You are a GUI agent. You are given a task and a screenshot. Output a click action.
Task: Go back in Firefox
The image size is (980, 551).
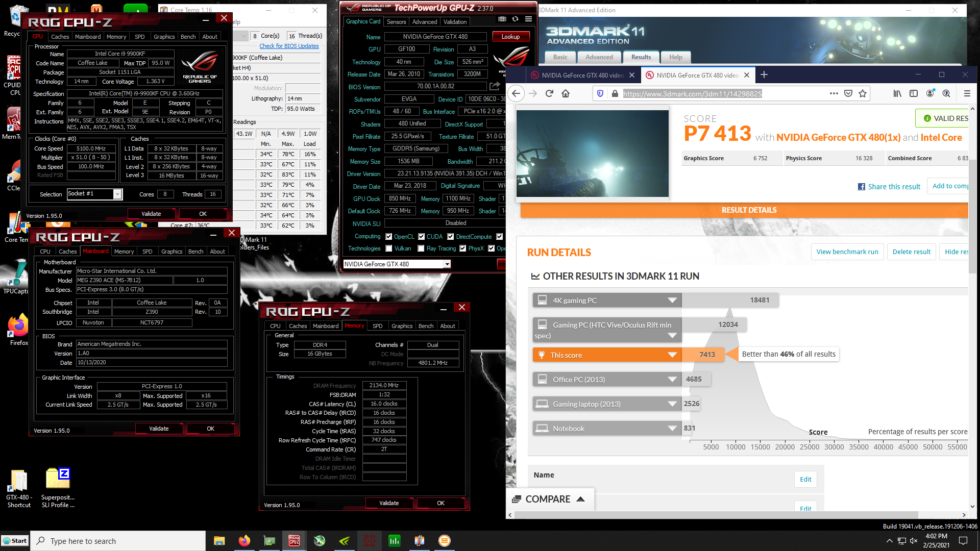click(516, 93)
